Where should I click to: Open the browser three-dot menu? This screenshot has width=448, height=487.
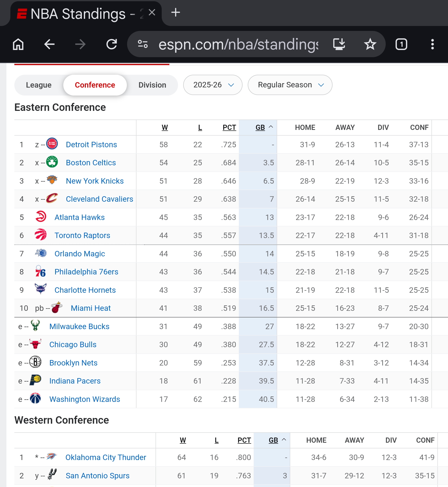pos(432,44)
